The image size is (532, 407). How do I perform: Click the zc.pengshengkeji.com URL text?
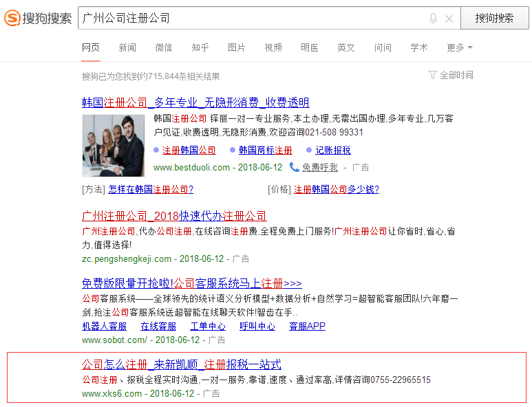[127, 259]
